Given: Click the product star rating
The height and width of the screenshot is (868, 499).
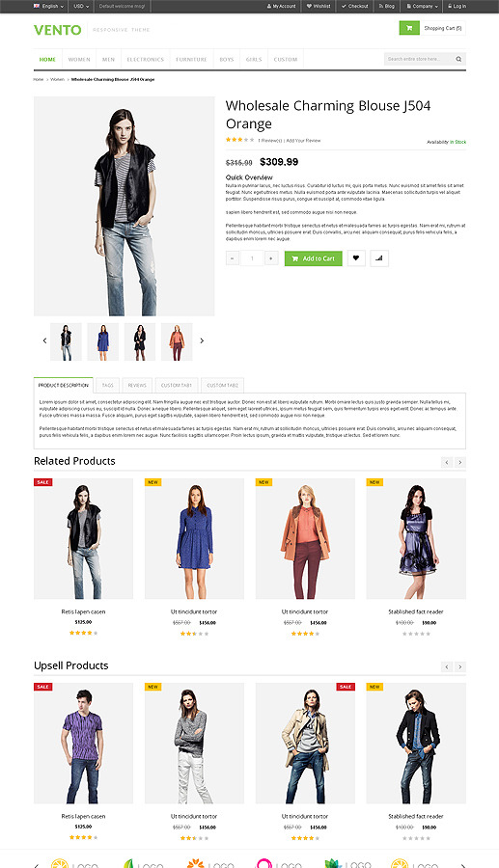Looking at the screenshot, I should [x=239, y=140].
